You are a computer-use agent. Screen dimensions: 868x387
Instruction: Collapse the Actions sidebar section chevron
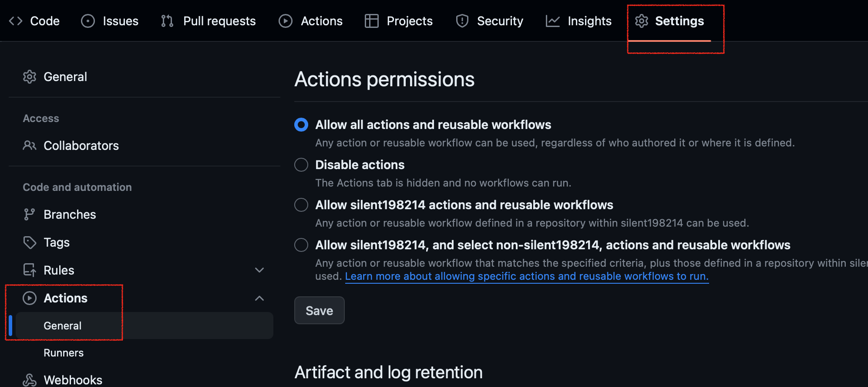tap(259, 298)
